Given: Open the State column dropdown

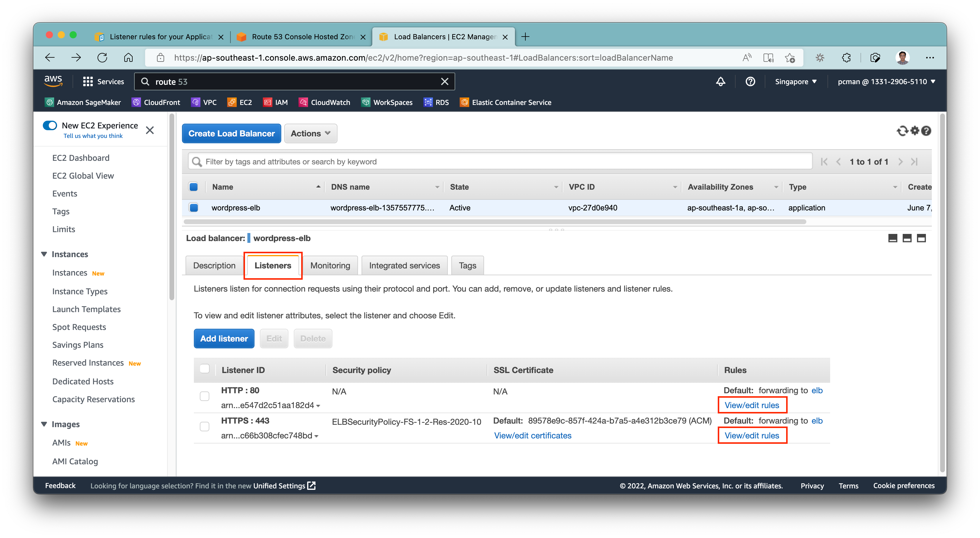Looking at the screenshot, I should (x=556, y=187).
